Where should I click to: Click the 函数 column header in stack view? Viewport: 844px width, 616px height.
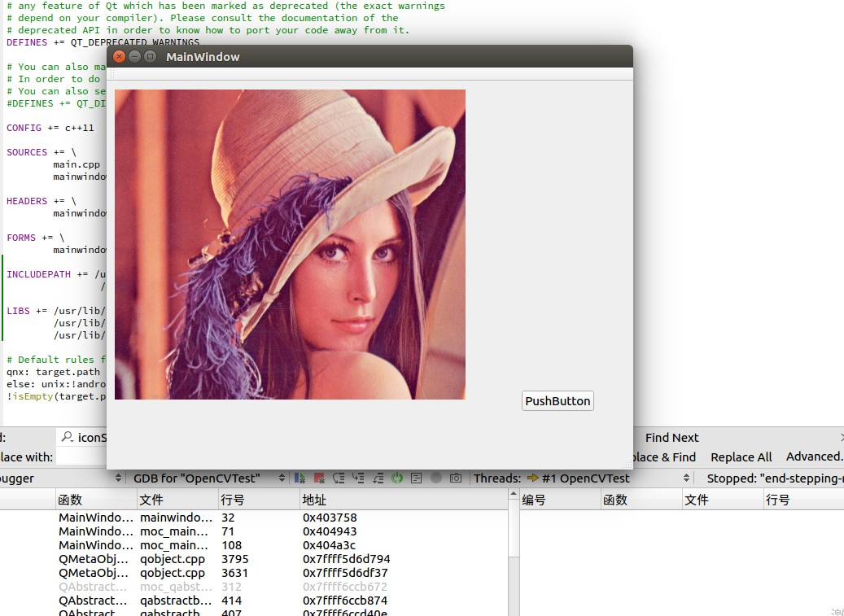click(x=96, y=500)
